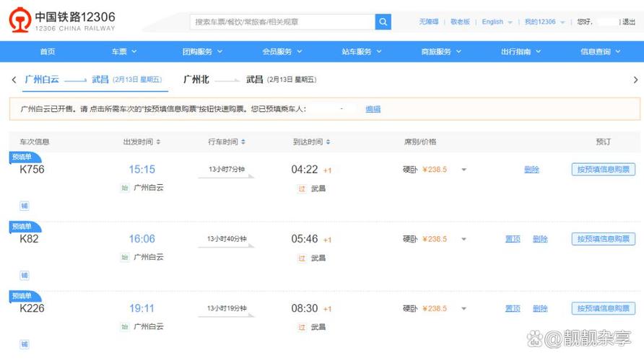Viewport: 644px width, 361px height.
Task: Select the 广州白云 to 武昌 route tab
Action: click(94, 79)
